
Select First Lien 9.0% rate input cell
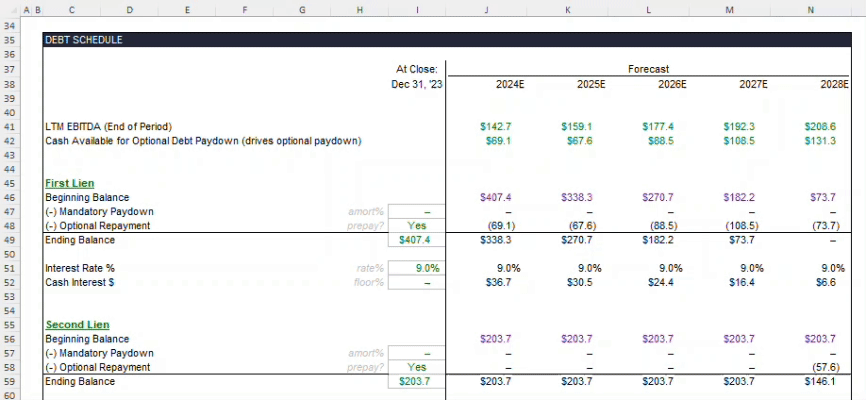(x=417, y=268)
